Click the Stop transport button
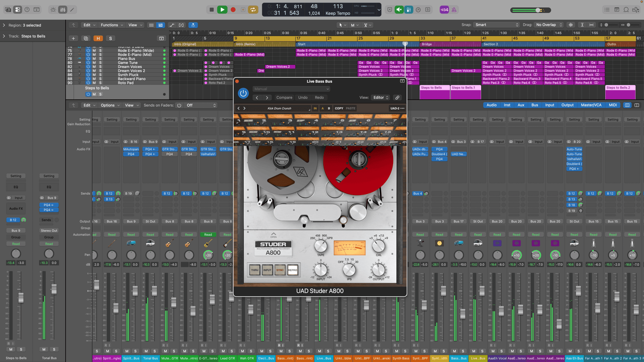Image resolution: width=644 pixels, height=362 pixels. point(212,9)
